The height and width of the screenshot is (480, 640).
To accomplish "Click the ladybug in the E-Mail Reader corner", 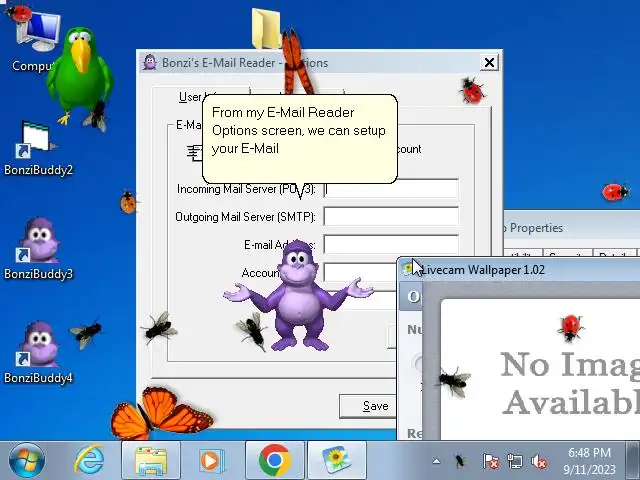I will point(472,91).
